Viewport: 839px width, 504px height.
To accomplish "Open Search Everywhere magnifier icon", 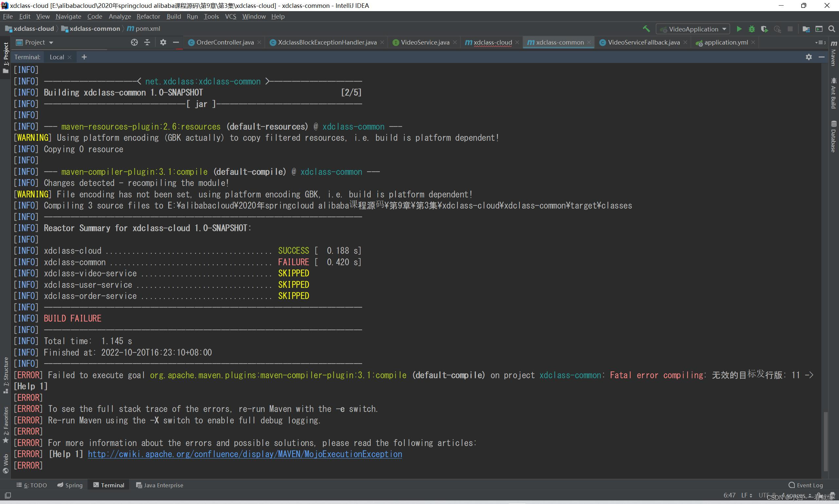I will [832, 29].
